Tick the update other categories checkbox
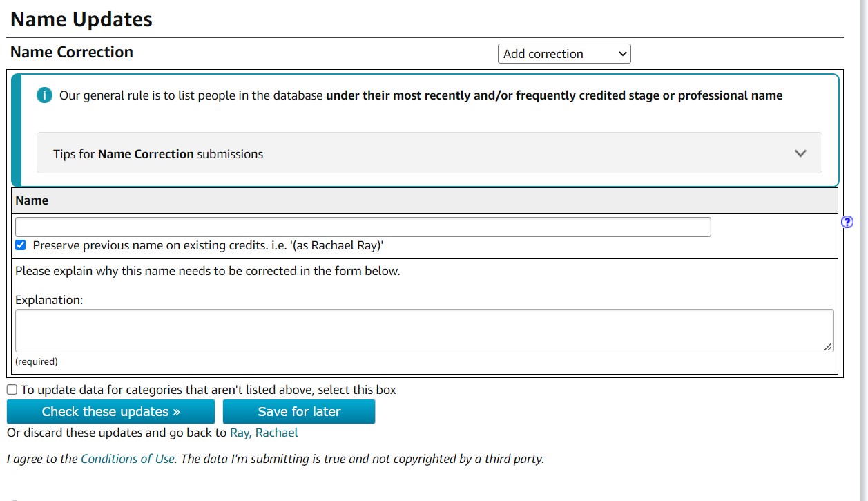The width and height of the screenshot is (868, 501). pyautogui.click(x=12, y=390)
